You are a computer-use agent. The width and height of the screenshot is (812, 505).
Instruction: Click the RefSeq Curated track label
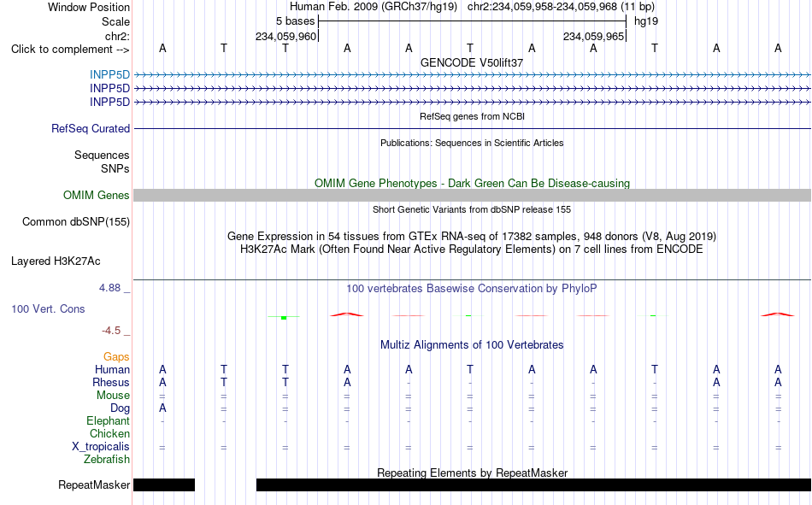[90, 128]
